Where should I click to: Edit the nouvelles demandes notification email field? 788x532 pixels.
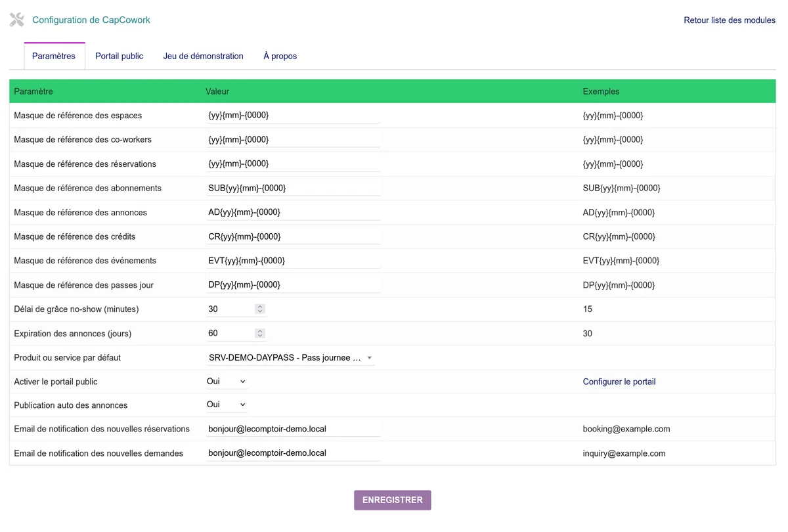click(x=293, y=453)
